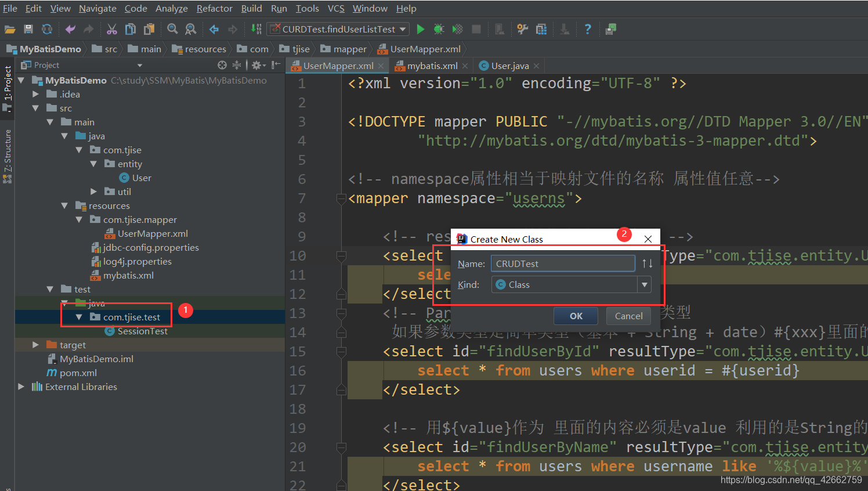Confirm with the OK button
The height and width of the screenshot is (491, 868).
(x=576, y=316)
